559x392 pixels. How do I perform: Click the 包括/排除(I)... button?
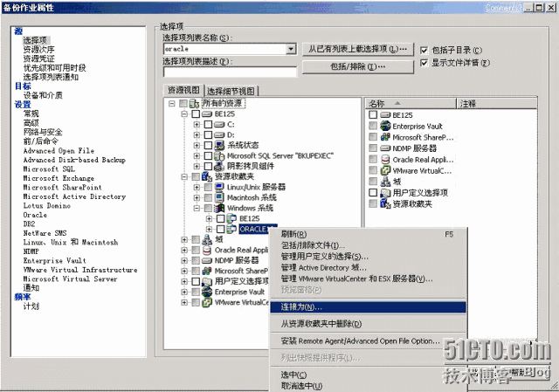(358, 66)
